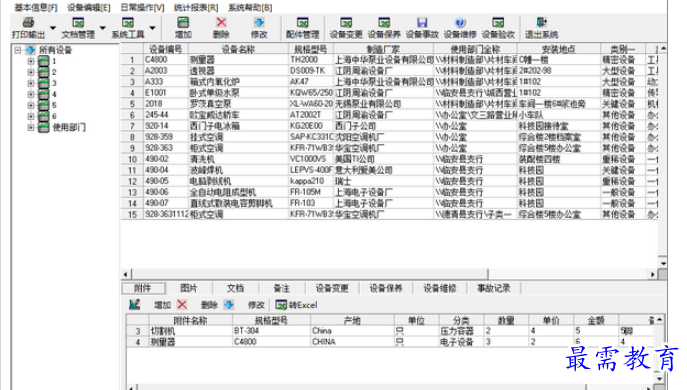Select the 罗茨真空泵 row
The image size is (687, 390).
click(390, 104)
